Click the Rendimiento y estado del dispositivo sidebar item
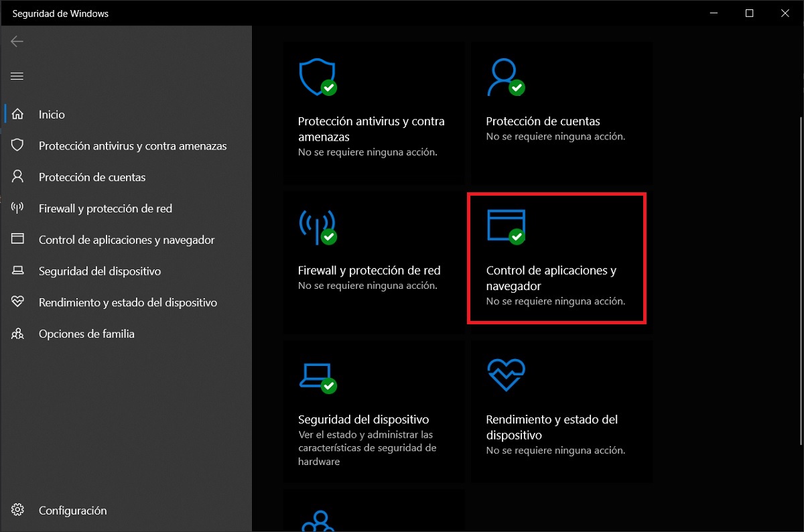 127,303
